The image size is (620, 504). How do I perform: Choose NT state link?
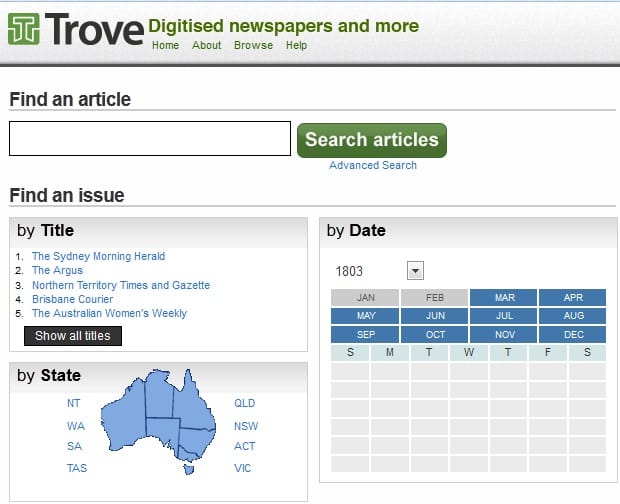click(74, 403)
